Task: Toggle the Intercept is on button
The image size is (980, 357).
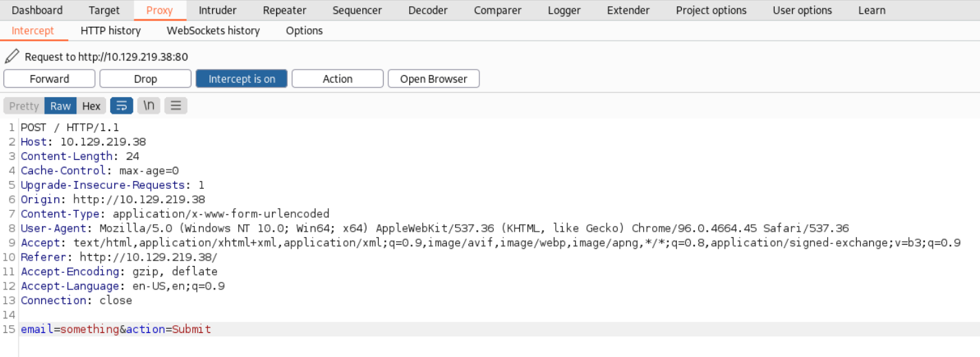Action: pyautogui.click(x=242, y=79)
